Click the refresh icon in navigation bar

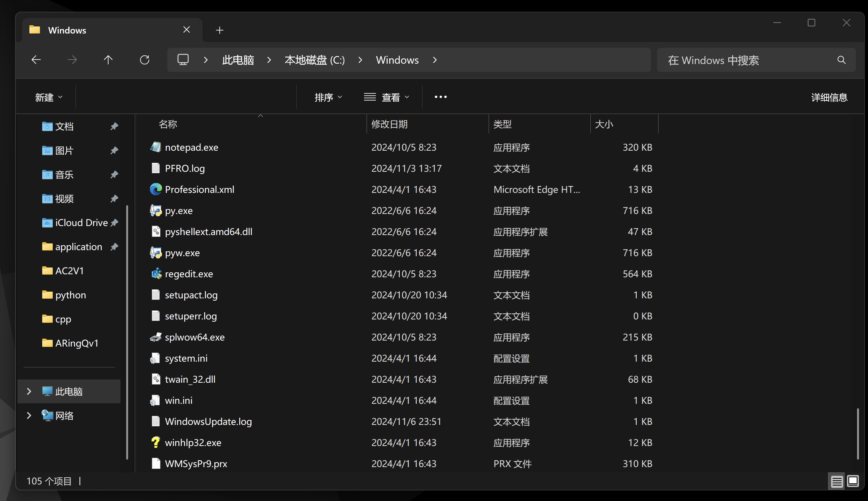tap(145, 60)
